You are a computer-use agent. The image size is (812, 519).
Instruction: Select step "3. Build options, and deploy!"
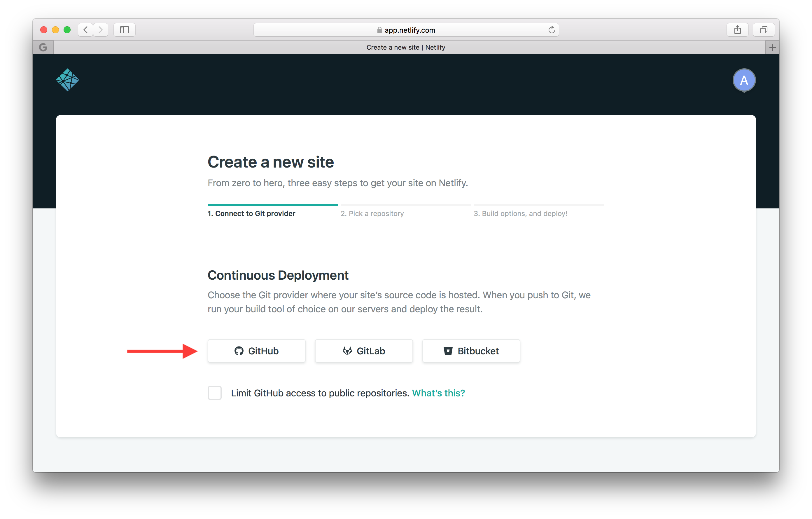520,213
